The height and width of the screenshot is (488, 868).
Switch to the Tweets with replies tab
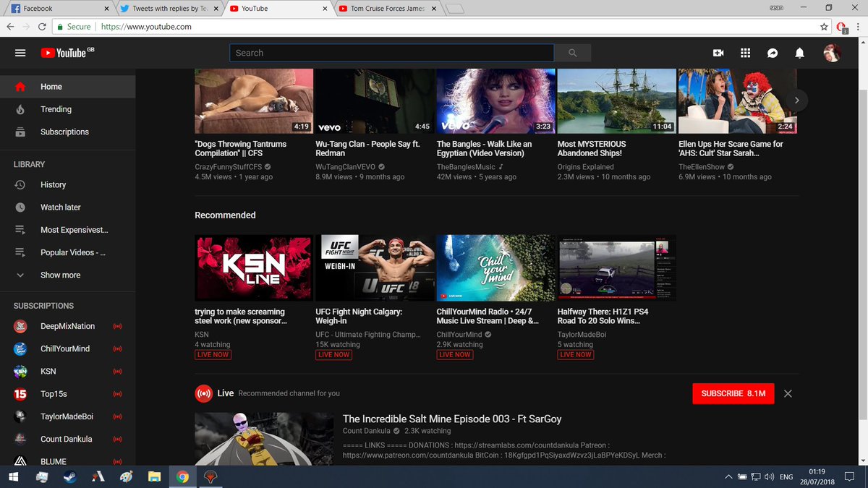168,9
